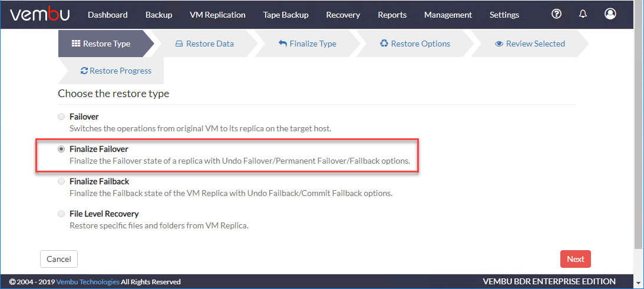Click the recycle icon beside Restore Options
Screen dimensions: 644x289
[x=384, y=44]
